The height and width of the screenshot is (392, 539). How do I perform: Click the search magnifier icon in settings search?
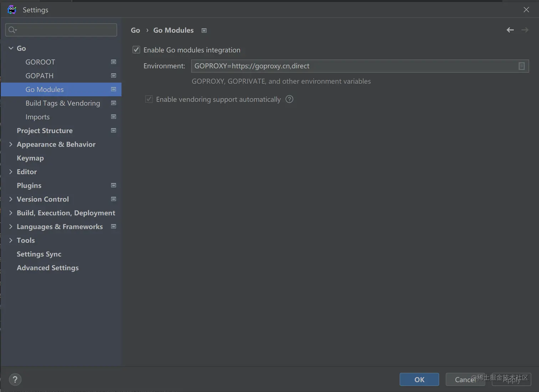(12, 30)
